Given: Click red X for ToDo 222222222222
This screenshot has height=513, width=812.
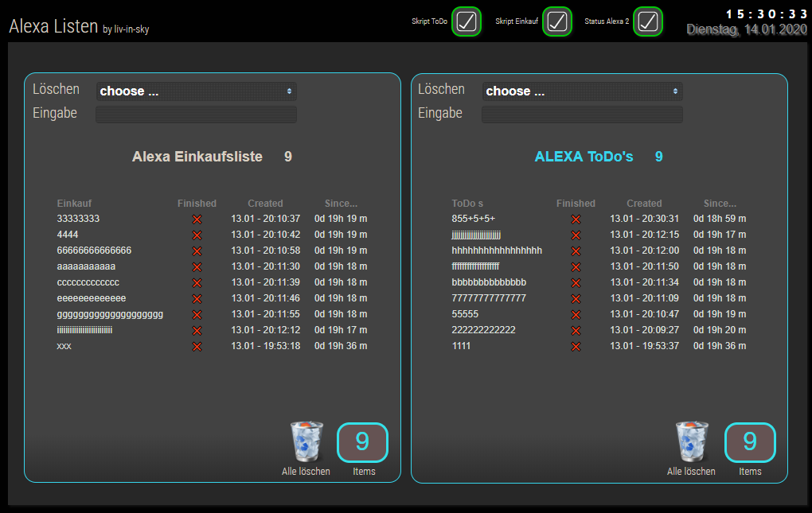Looking at the screenshot, I should [x=576, y=331].
